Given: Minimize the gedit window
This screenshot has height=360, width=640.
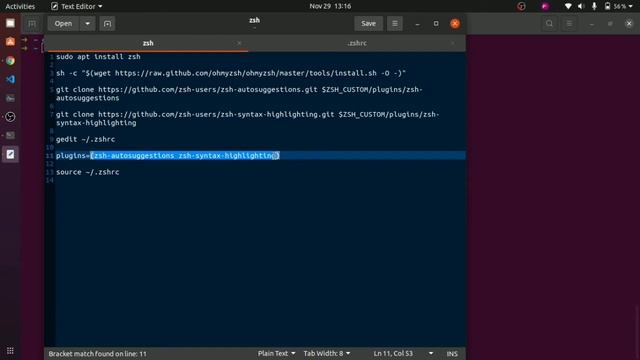Looking at the screenshot, I should [x=417, y=24].
